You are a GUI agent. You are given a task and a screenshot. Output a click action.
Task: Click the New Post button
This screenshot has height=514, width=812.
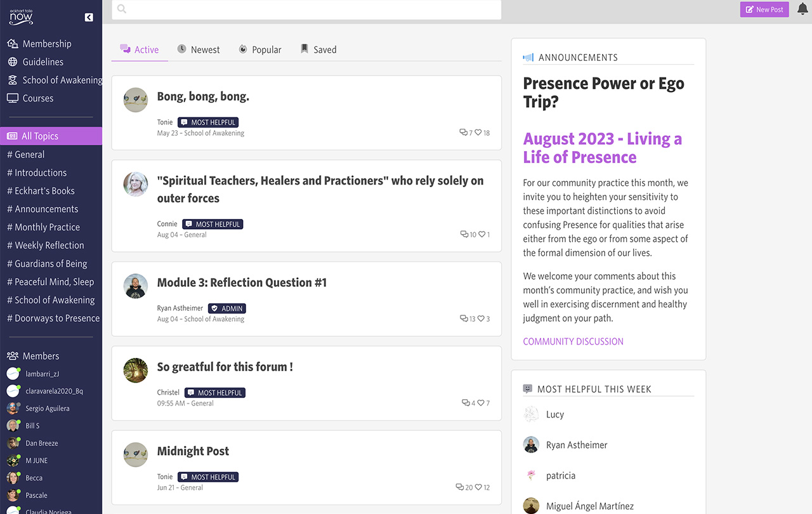click(764, 10)
